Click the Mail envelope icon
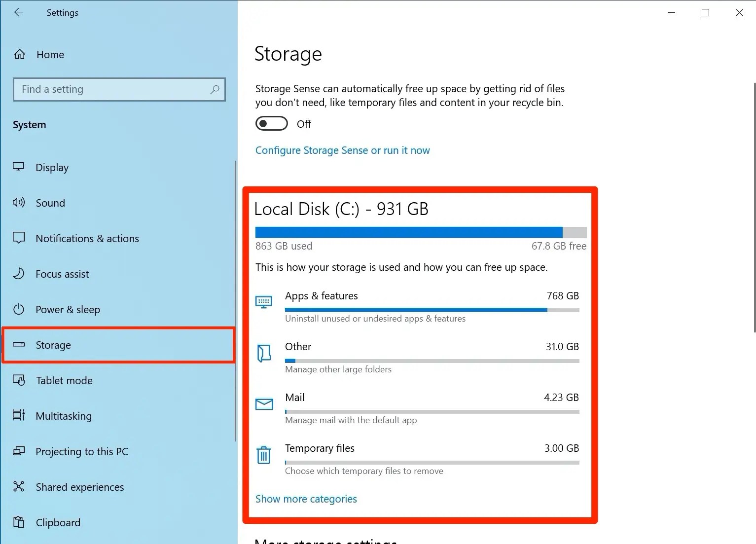This screenshot has width=756, height=544. (x=264, y=404)
